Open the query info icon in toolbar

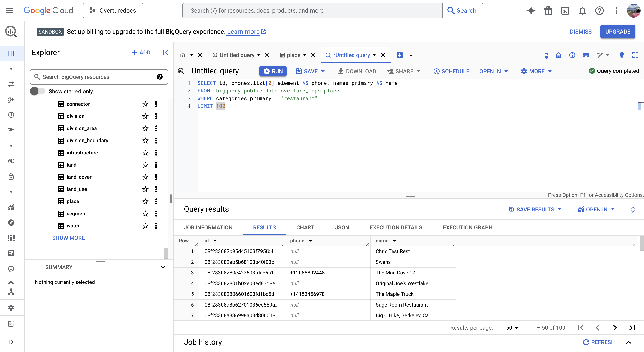(572, 55)
